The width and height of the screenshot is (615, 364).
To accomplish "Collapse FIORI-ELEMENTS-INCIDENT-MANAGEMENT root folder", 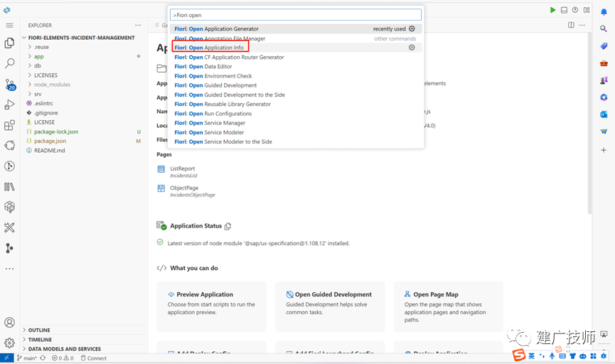I will point(82,38).
